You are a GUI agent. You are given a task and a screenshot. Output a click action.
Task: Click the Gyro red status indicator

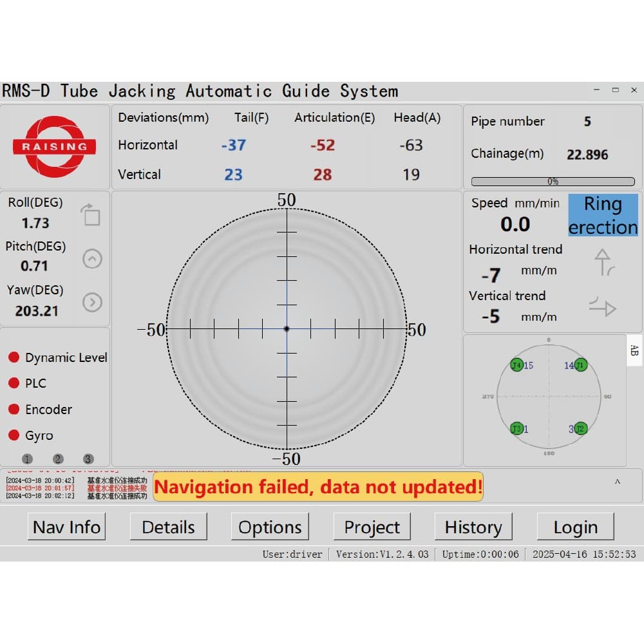tap(14, 435)
